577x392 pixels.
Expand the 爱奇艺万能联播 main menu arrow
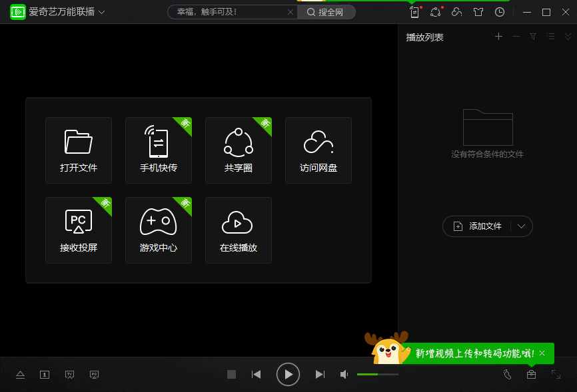point(102,12)
